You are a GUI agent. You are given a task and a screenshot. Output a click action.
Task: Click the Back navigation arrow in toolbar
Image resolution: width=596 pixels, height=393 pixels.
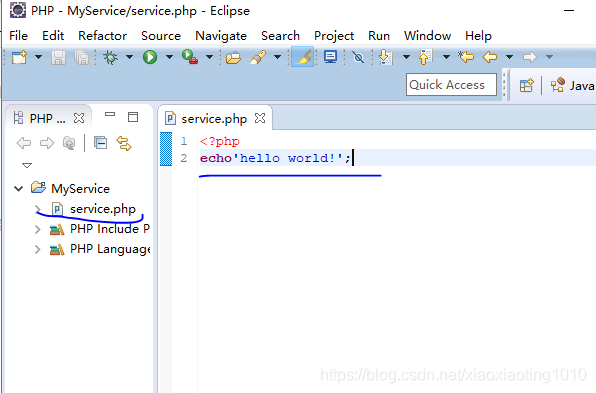pos(490,57)
